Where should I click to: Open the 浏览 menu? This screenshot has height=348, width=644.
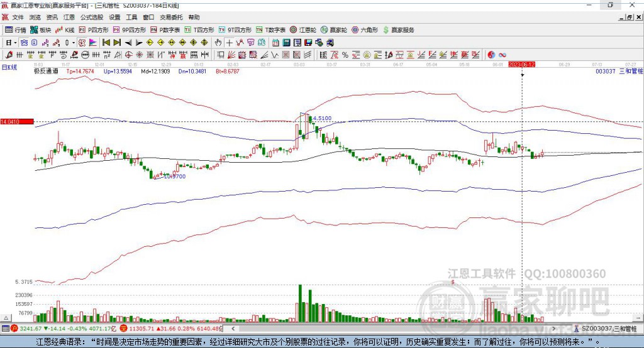click(x=35, y=17)
